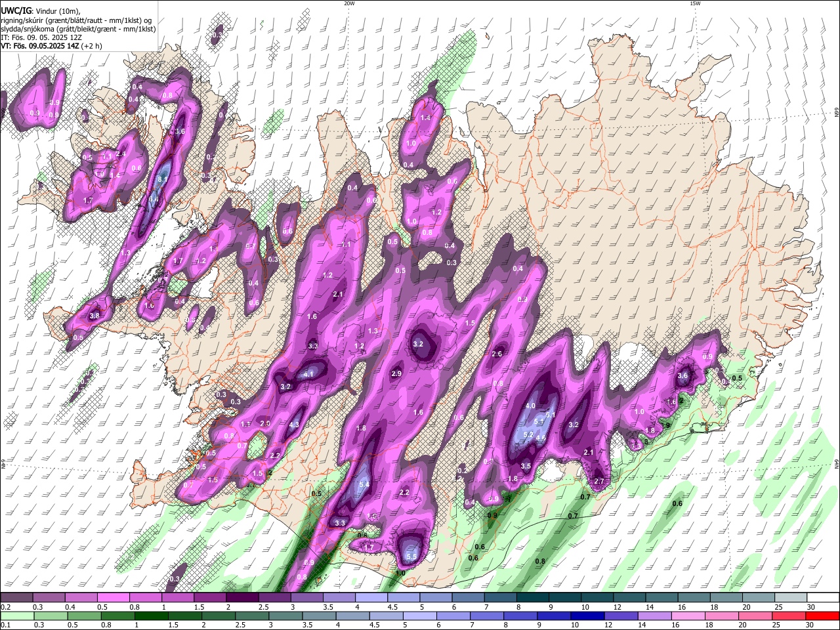
Task: Click the '4.1' precipitation value
Action: [310, 374]
